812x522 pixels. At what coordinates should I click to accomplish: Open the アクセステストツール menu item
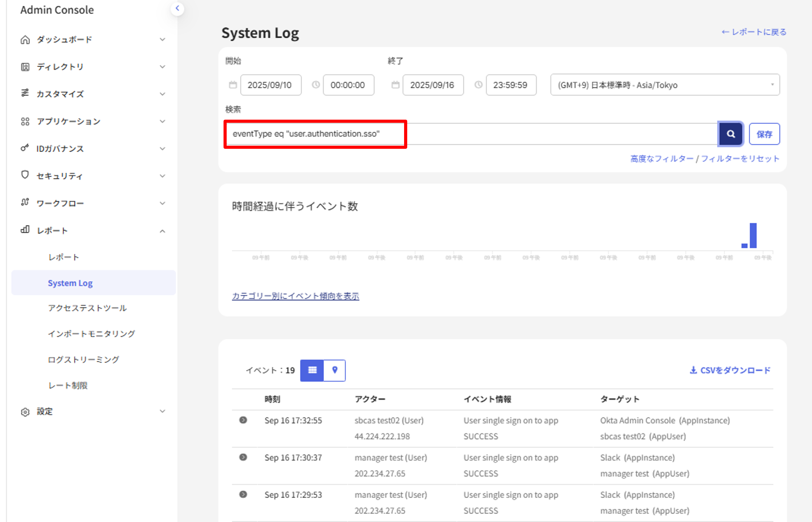click(87, 308)
